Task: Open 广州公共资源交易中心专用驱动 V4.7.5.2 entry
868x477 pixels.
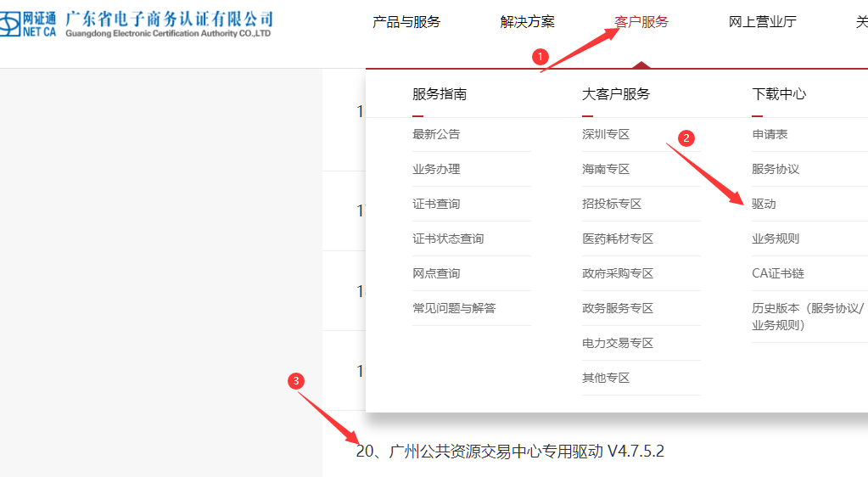Action: [x=510, y=452]
